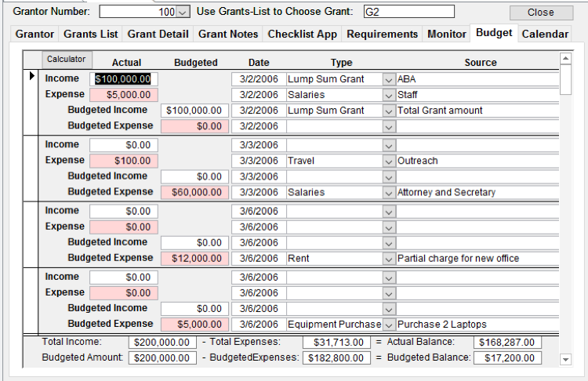
Task: Open the Calculator button
Action: coord(67,60)
